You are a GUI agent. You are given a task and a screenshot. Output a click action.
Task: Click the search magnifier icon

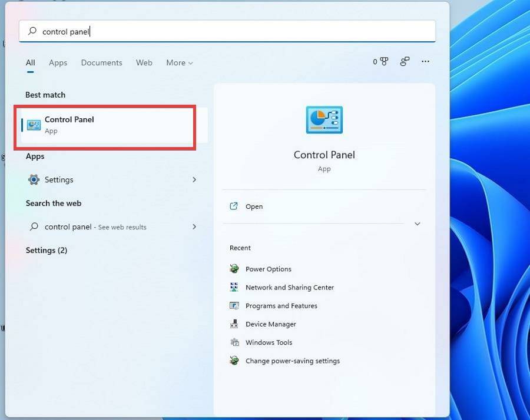point(31,31)
